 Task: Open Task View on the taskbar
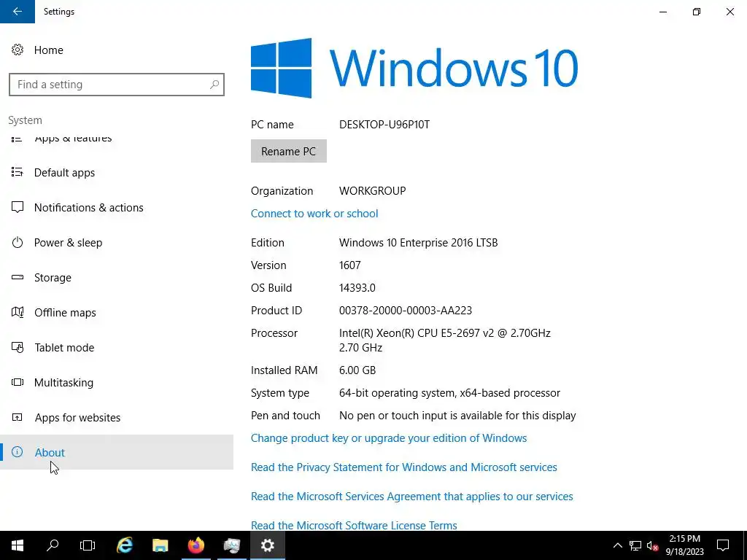click(x=88, y=545)
